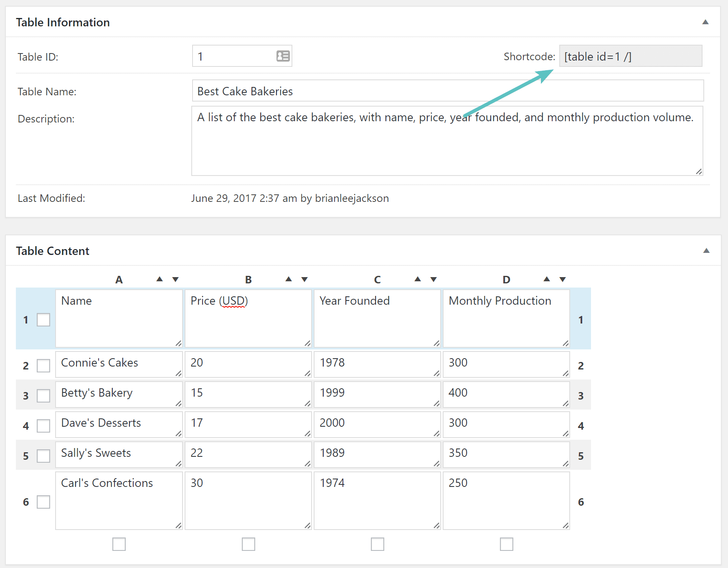Collapse the Table Information panel
The width and height of the screenshot is (728, 568).
705,22
